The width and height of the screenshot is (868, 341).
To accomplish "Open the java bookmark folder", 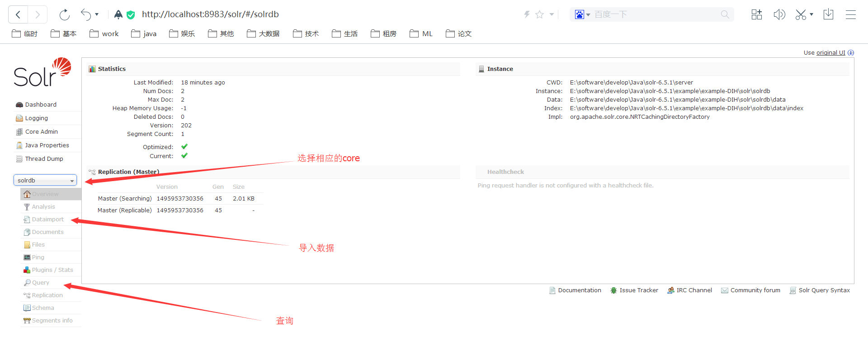I will pyautogui.click(x=144, y=34).
